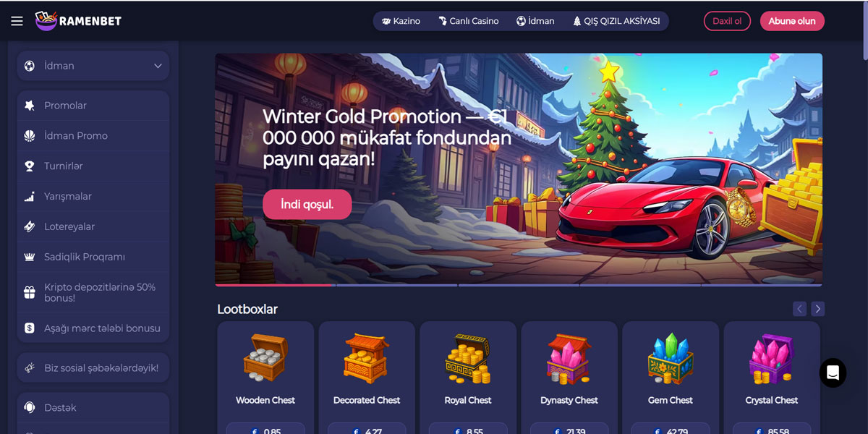This screenshot has width=868, height=434.
Task: Show next Lootboxlar with right arrow
Action: coord(817,309)
